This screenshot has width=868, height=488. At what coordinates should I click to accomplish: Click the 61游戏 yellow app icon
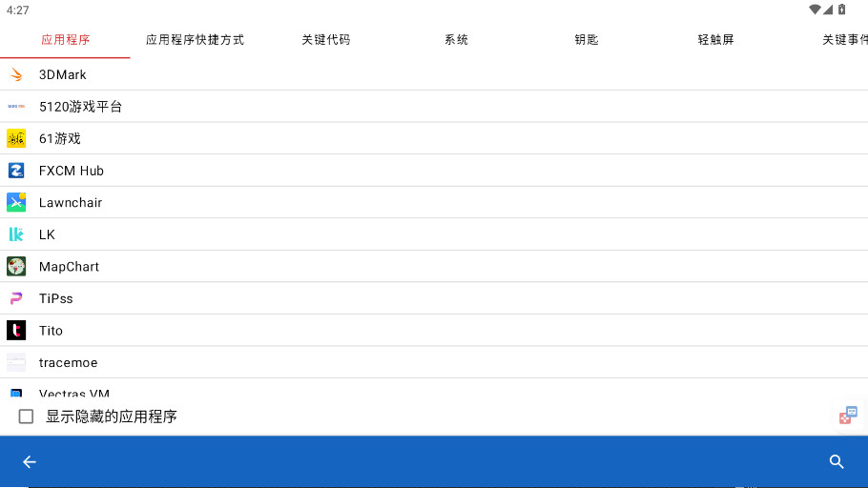(16, 138)
